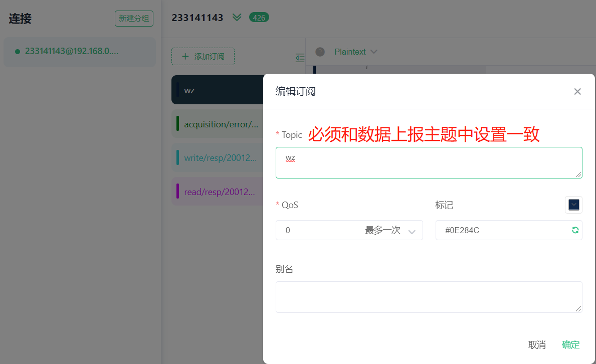Select the wz subscription topic
This screenshot has width=596, height=364.
pos(218,90)
